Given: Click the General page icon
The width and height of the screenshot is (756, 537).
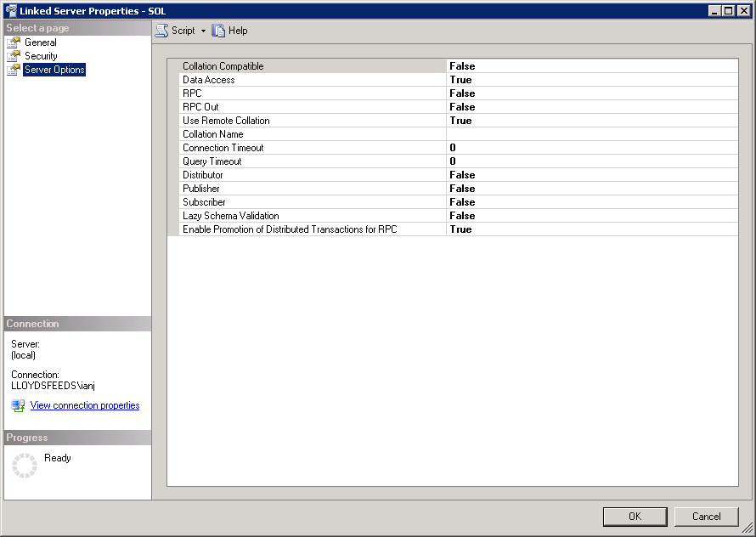Looking at the screenshot, I should pyautogui.click(x=14, y=42).
